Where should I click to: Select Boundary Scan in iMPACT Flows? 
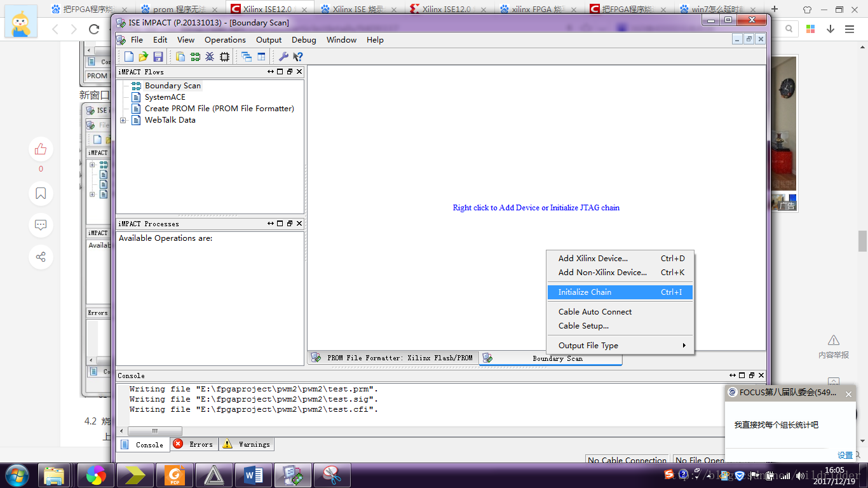172,86
